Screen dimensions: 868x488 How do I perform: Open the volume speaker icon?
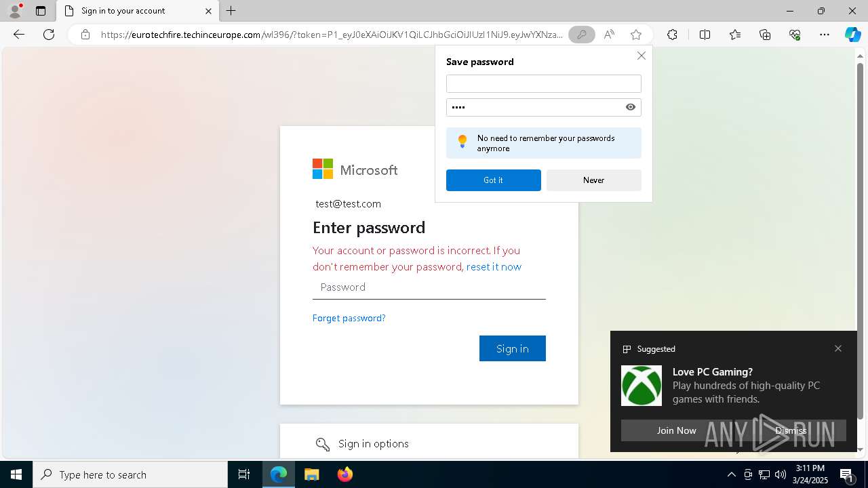[x=780, y=474]
